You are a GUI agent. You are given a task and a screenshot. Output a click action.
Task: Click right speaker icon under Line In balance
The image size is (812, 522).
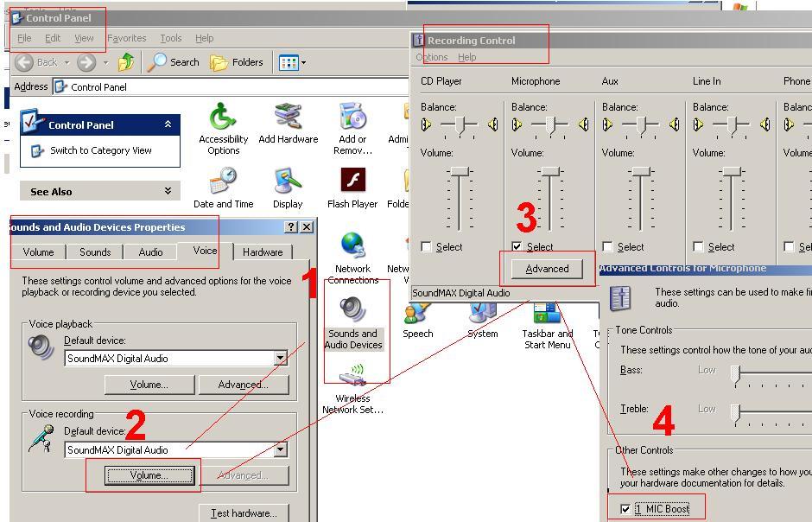[x=764, y=124]
